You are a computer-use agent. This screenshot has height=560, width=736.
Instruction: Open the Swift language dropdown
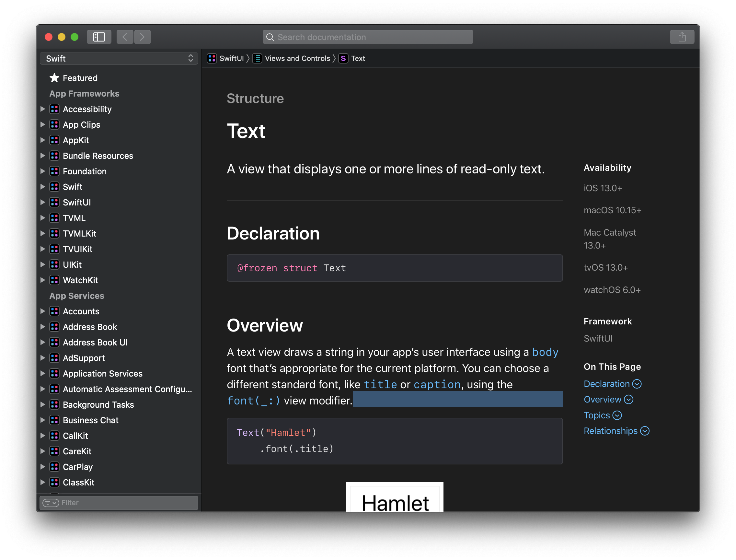click(119, 58)
